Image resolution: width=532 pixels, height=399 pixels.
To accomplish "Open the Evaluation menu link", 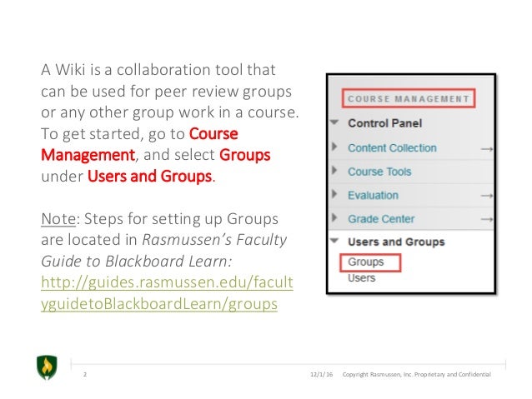I will coord(373,196).
